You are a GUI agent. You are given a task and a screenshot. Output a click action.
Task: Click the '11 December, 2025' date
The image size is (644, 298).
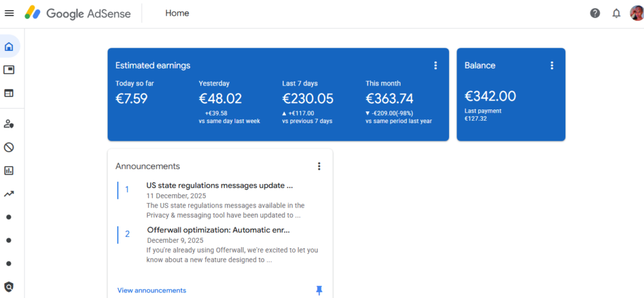(176, 196)
